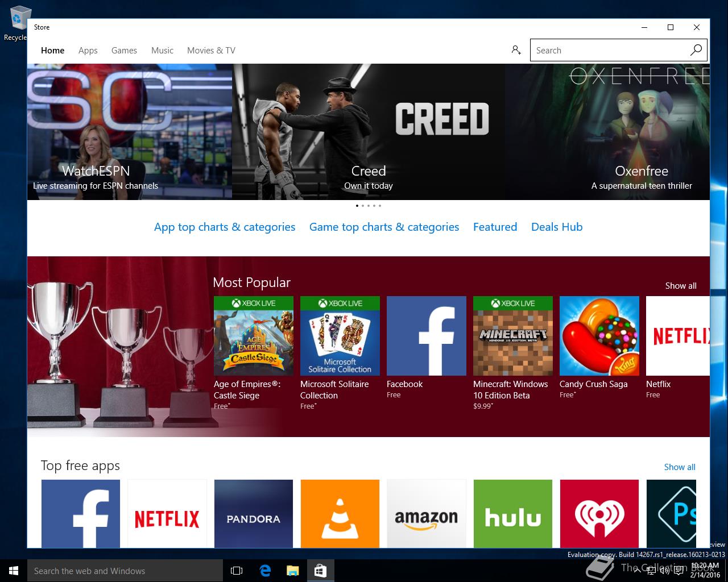
Task: Click the Candy Crush Saga title text
Action: tap(593, 384)
